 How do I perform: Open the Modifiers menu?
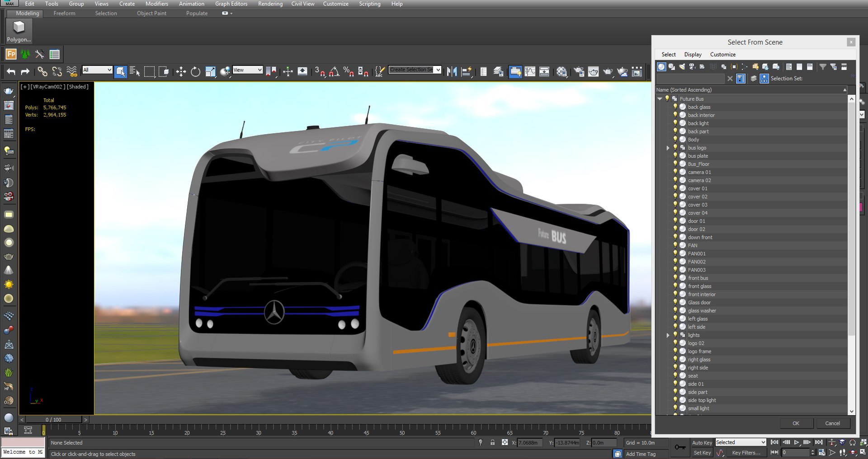(x=157, y=4)
